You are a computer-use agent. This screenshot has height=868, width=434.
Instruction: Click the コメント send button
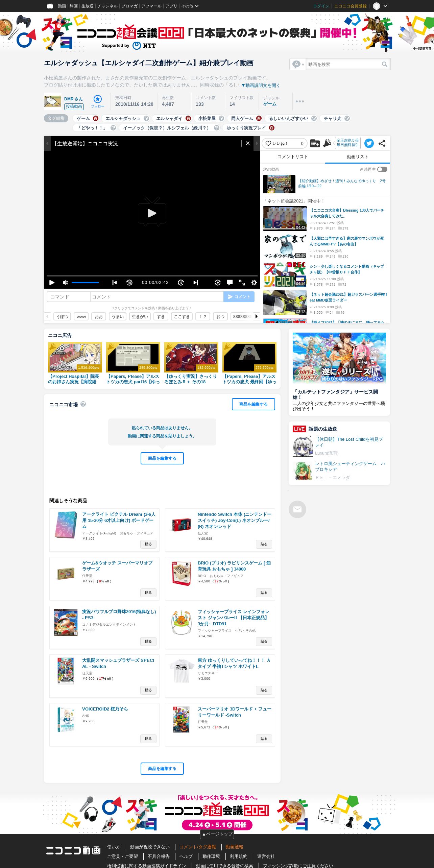[239, 297]
